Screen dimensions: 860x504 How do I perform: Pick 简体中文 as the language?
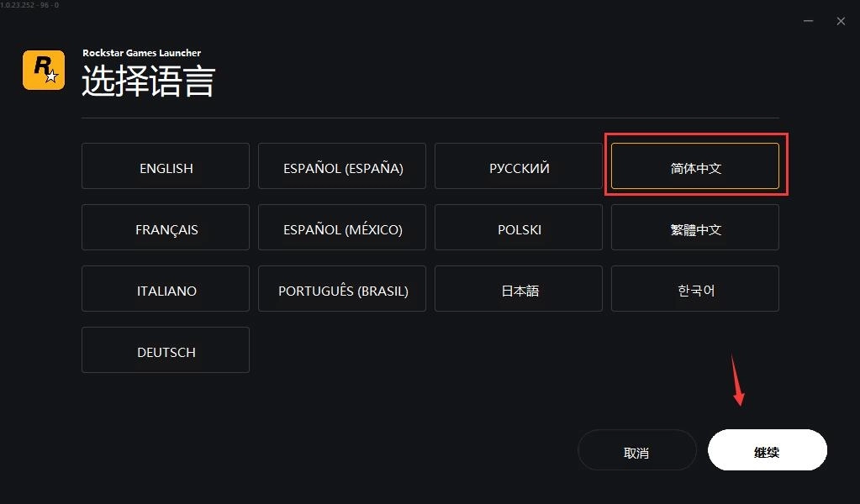click(695, 166)
